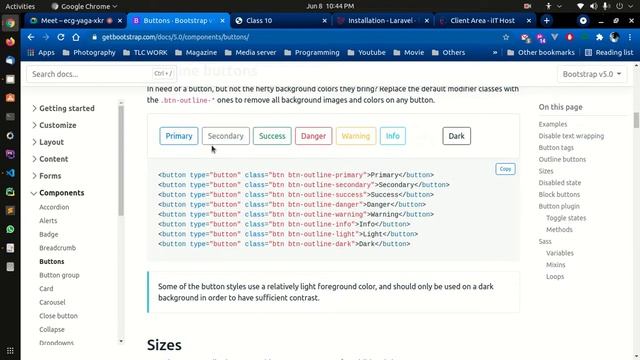Click the Secondary outline button

(226, 136)
